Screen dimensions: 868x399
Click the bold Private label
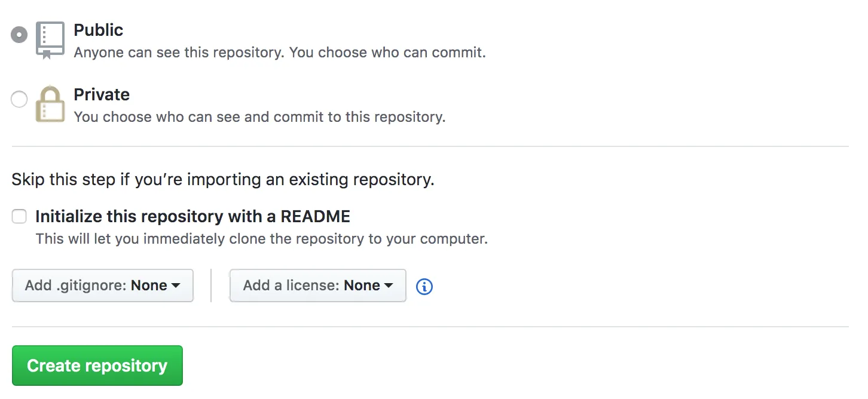102,94
